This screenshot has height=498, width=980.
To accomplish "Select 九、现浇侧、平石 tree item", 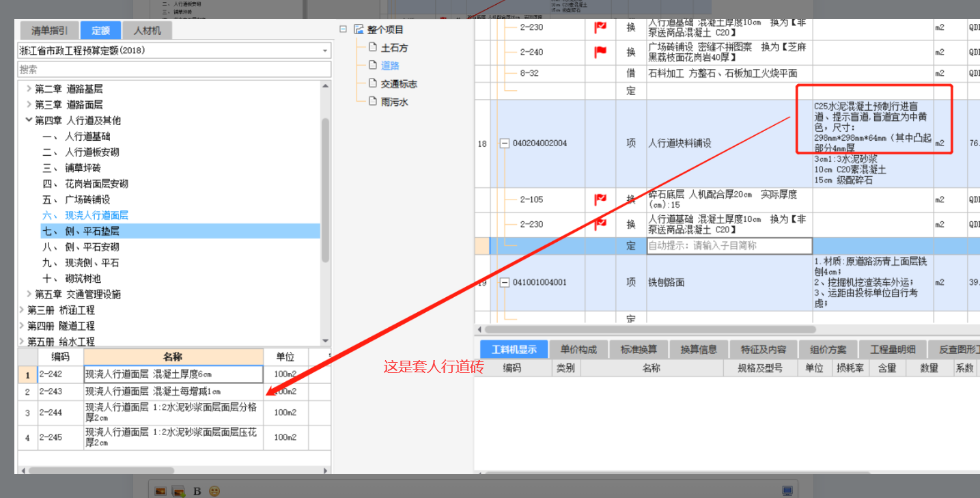I will [81, 262].
